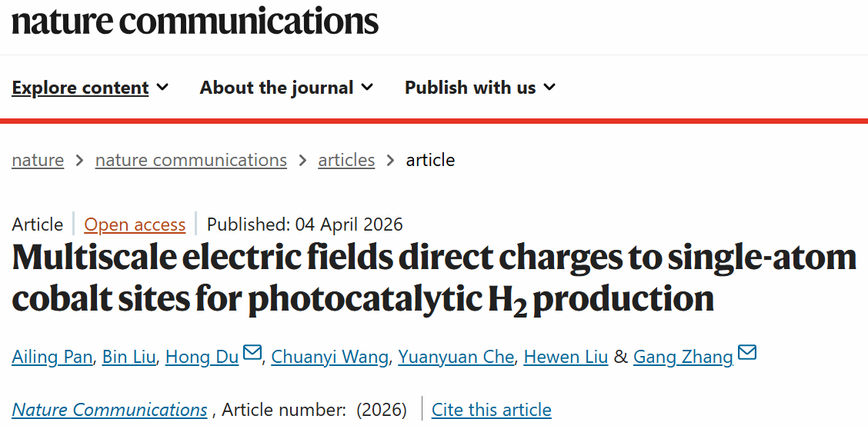
Task: Open Gang Zhang author details
Action: pyautogui.click(x=683, y=357)
